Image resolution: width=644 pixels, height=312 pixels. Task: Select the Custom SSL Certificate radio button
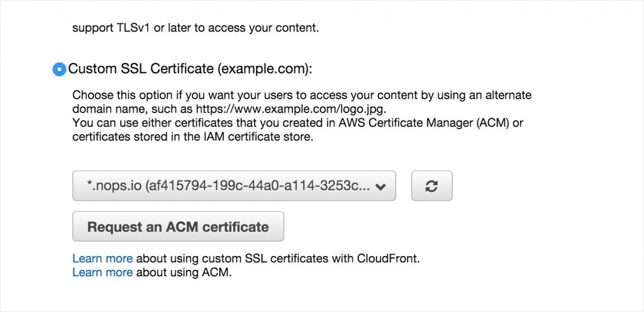(60, 69)
